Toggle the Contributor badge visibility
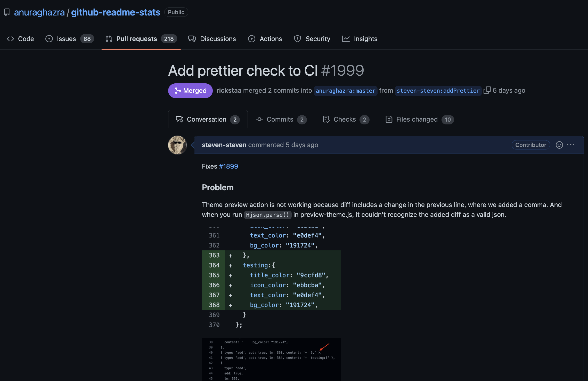This screenshot has width=588, height=381. click(x=530, y=145)
